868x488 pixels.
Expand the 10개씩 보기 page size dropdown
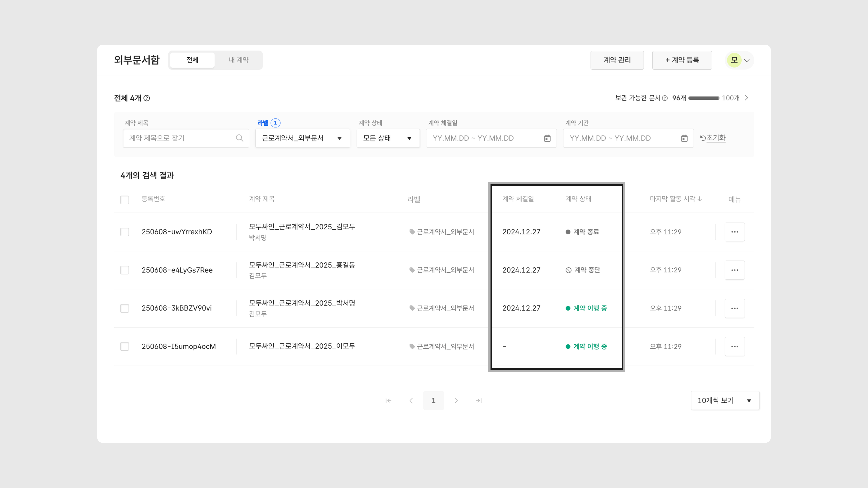point(725,400)
